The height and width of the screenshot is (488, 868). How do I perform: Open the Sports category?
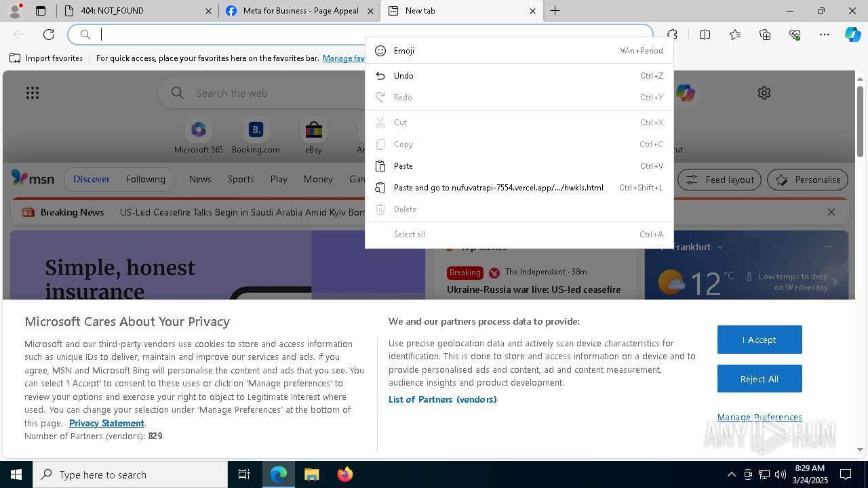click(241, 179)
